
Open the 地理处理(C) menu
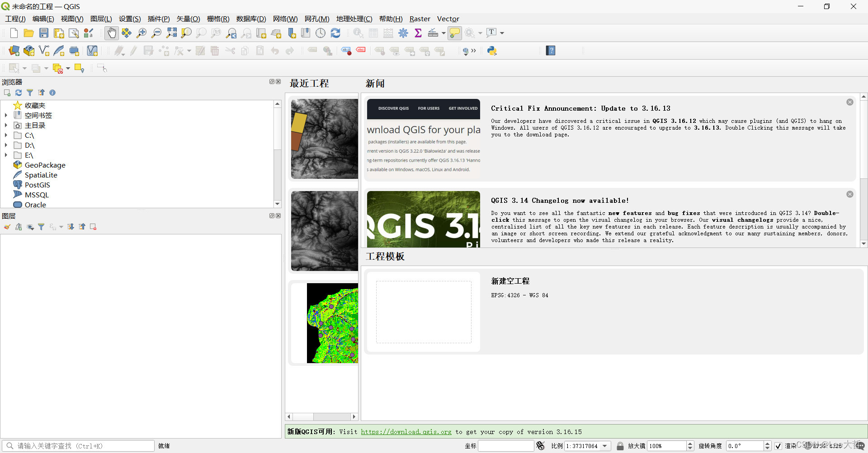[354, 19]
